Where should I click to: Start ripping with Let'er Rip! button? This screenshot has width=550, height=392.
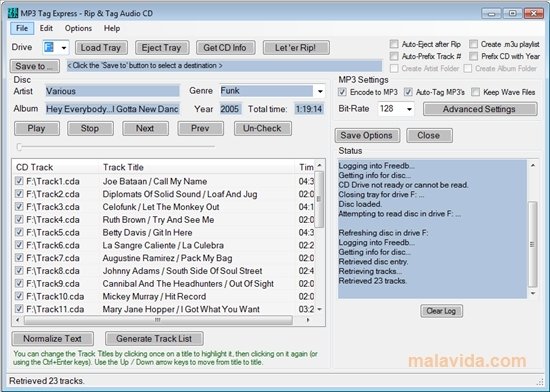(x=296, y=48)
